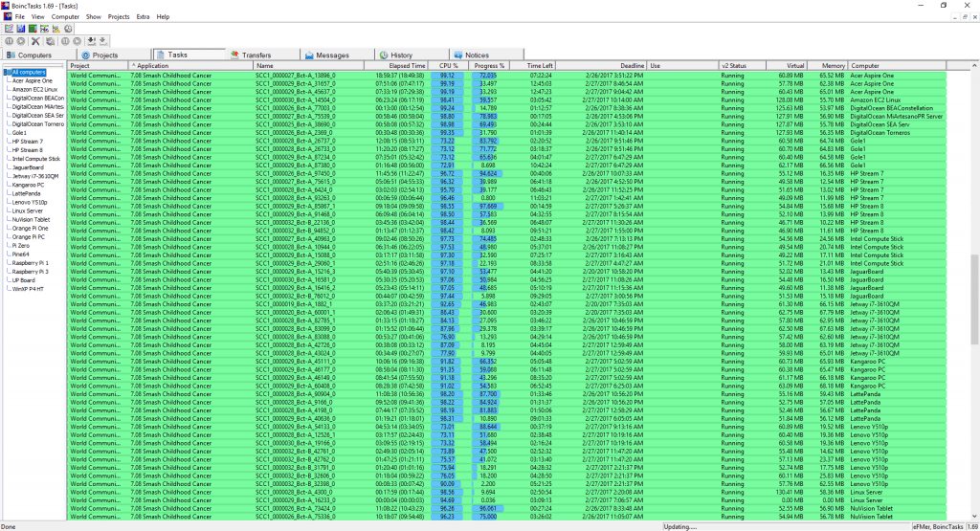The image size is (980, 531).
Task: Sort by the Progress % column header
Action: 489,66
